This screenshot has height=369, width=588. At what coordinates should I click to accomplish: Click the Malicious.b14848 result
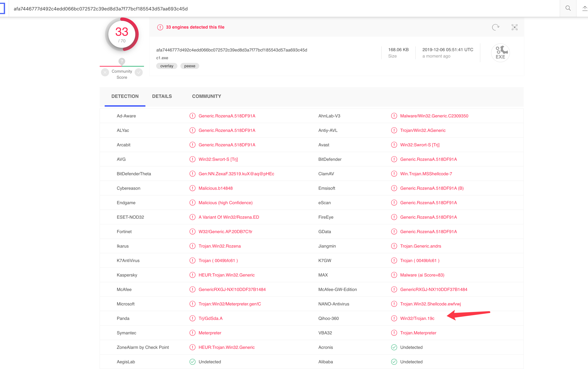pyautogui.click(x=216, y=188)
